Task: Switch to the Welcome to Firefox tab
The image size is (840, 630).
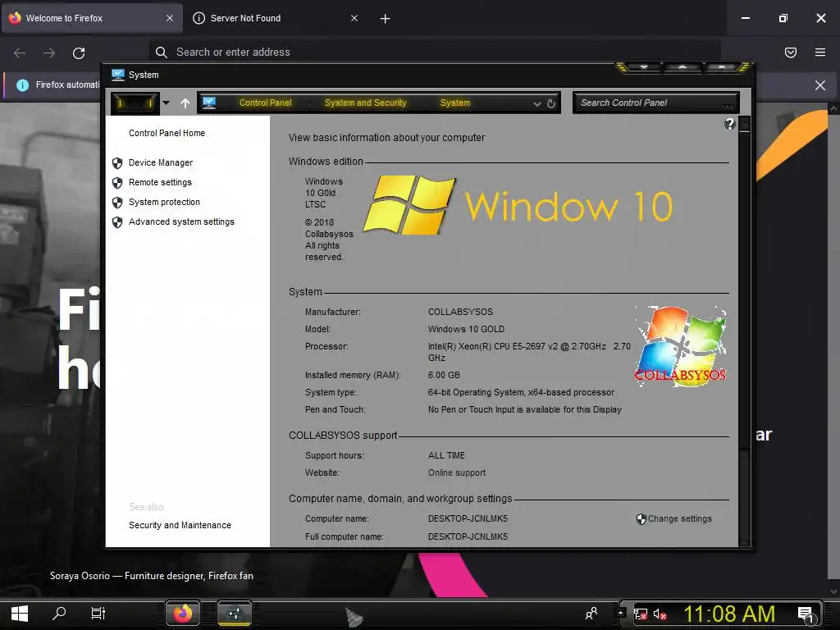Action: [x=92, y=18]
